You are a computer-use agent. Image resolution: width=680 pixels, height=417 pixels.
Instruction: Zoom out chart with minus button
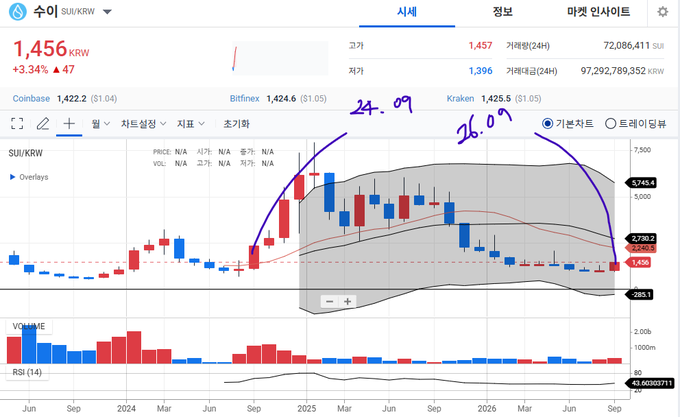tap(330, 301)
